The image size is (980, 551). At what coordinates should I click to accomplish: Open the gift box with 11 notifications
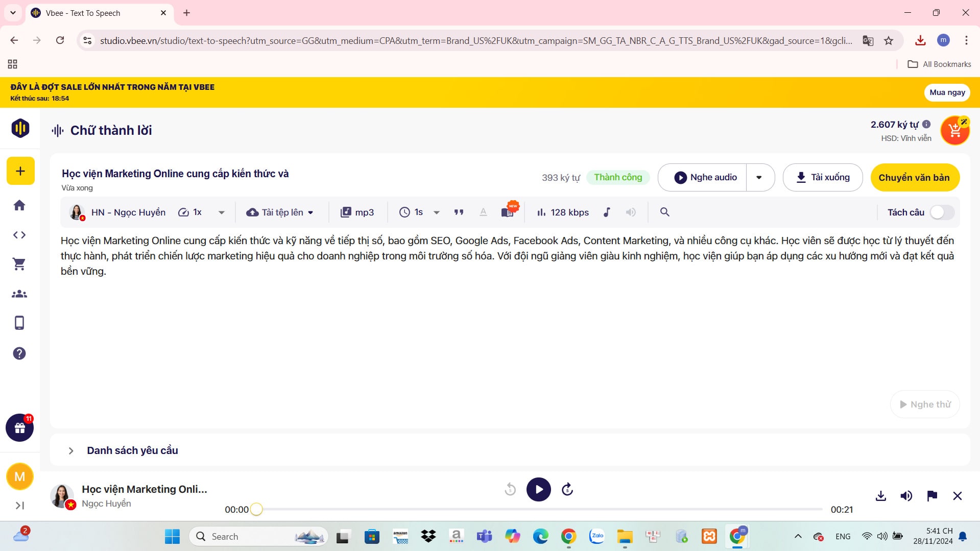[x=20, y=428]
